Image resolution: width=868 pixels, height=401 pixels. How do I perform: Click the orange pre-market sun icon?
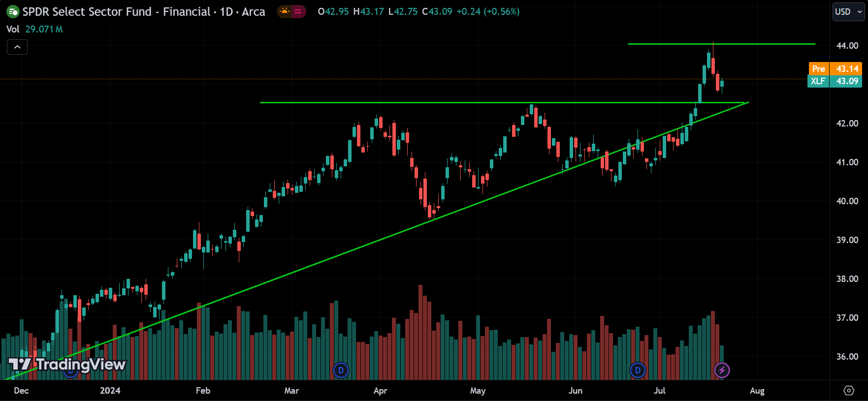[284, 11]
